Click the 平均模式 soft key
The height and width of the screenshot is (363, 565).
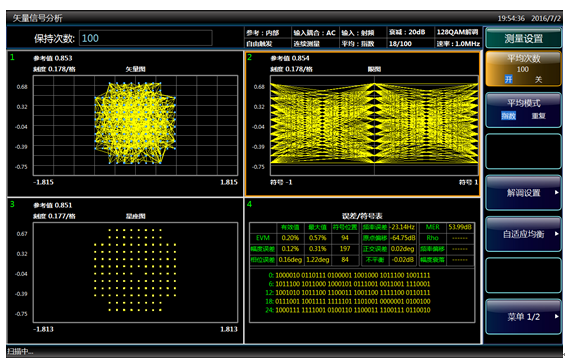pyautogui.click(x=523, y=110)
